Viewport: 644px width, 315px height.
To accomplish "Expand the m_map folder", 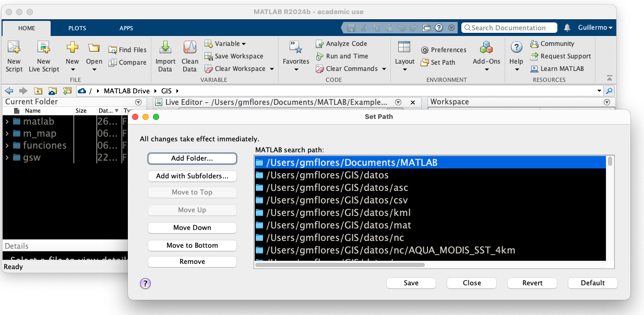I will coord(7,134).
